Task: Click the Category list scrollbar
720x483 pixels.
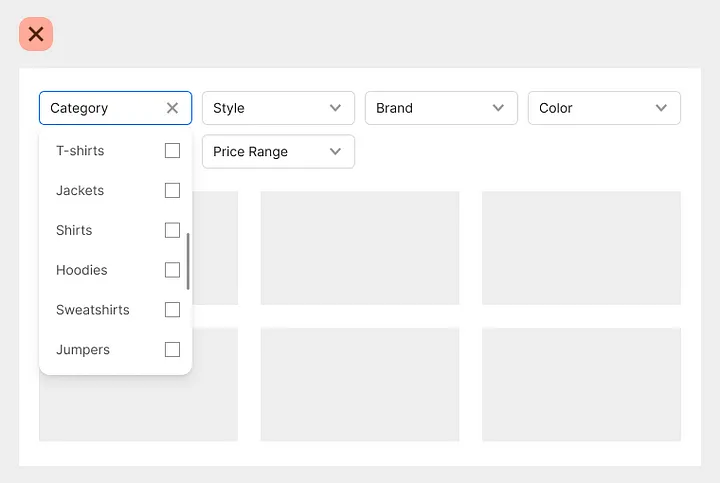Action: tap(188, 261)
